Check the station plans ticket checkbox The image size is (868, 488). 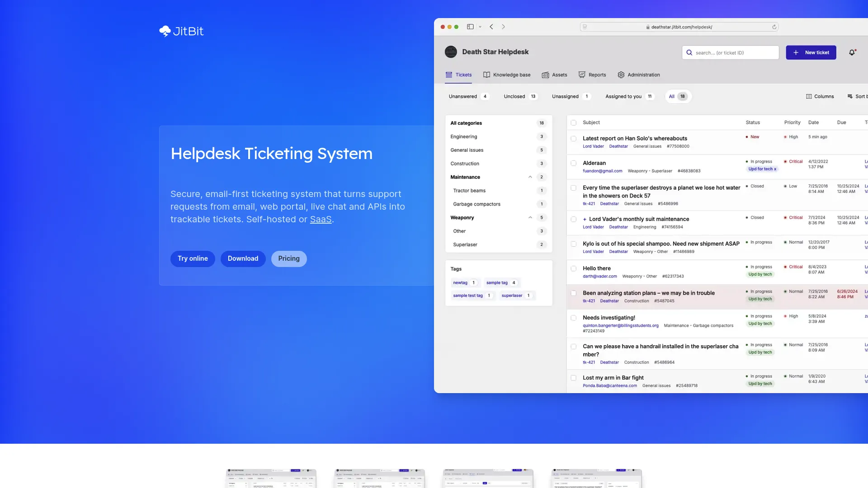click(574, 293)
